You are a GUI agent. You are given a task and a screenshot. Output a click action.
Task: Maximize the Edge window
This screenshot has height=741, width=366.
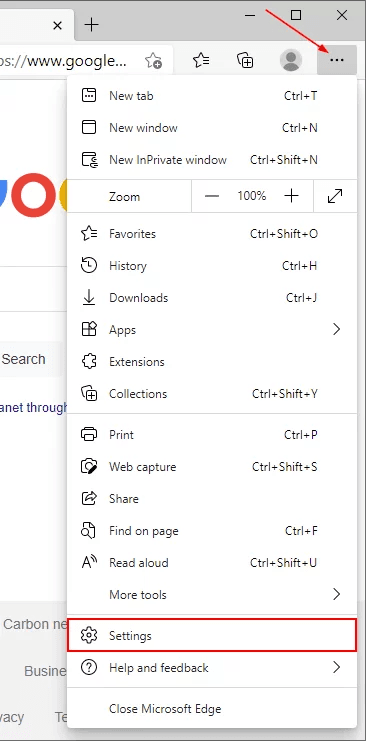coord(296,15)
